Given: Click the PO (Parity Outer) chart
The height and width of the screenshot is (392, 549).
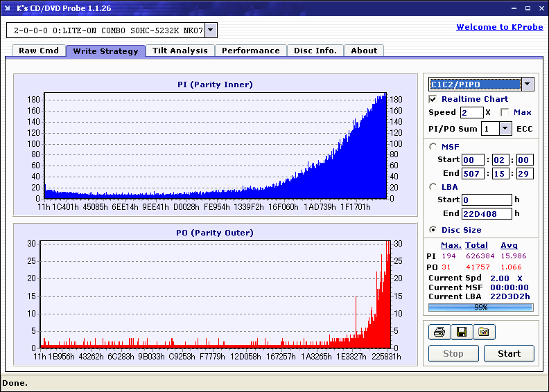Looking at the screenshot, I should [216, 294].
